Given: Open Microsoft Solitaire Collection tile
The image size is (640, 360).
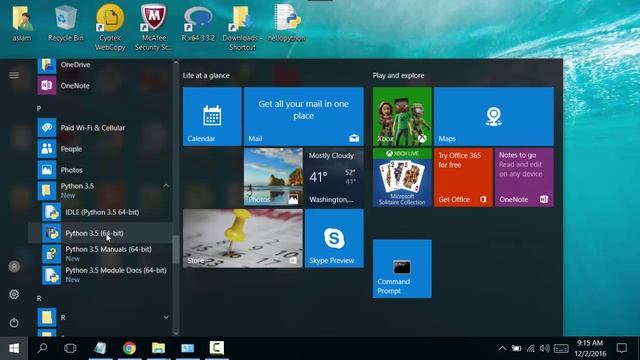Looking at the screenshot, I should point(402,177).
